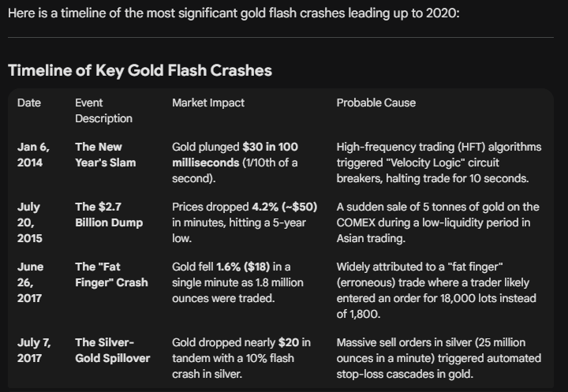Click the June 26, 2017 date cell
The height and width of the screenshot is (392, 568).
pos(31,282)
